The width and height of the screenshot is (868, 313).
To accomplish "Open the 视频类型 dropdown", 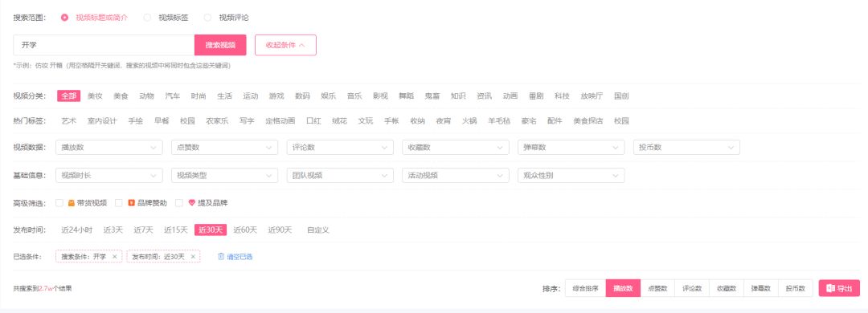I will point(225,175).
